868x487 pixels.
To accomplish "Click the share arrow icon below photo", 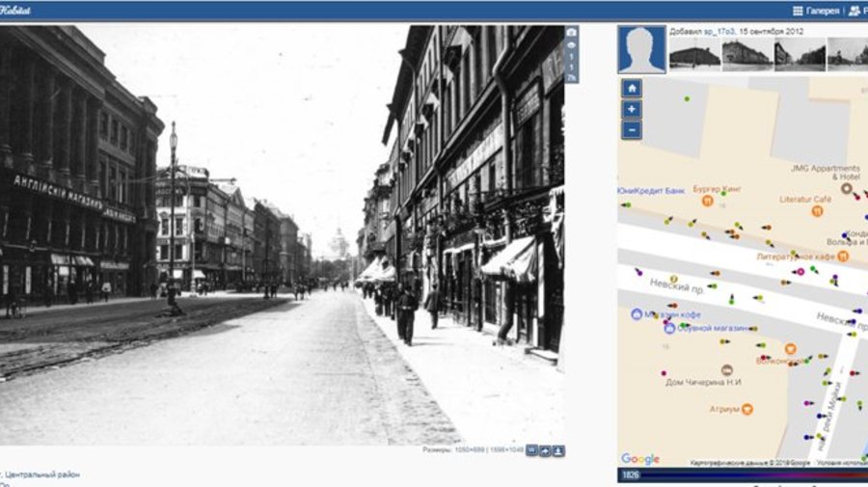I will coord(545,451).
